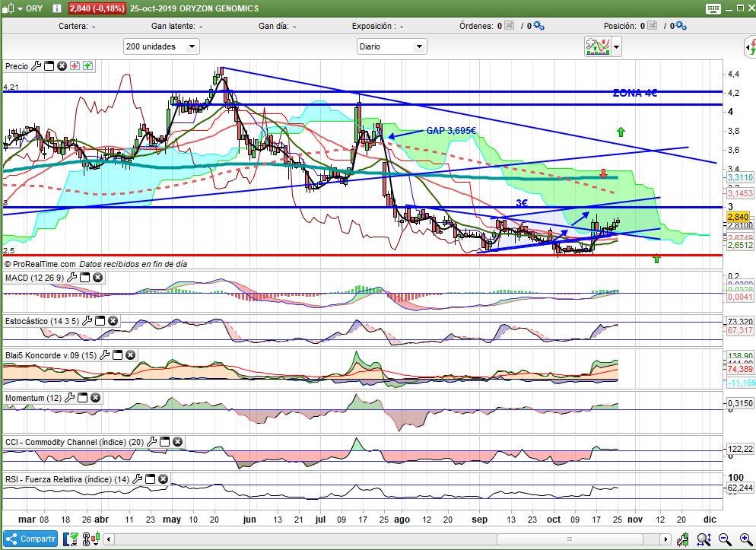
Task: Click the yellow 2,840 current price tag
Action: 739,217
